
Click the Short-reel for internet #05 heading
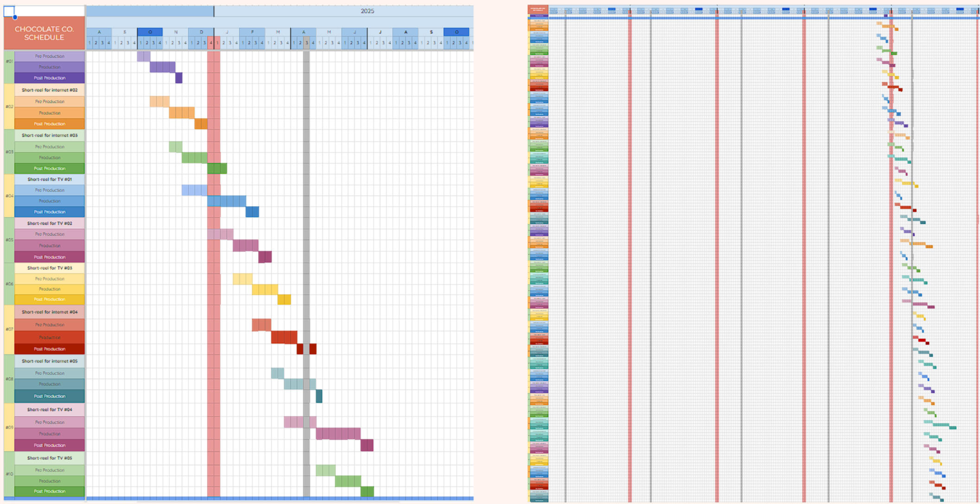pos(50,361)
